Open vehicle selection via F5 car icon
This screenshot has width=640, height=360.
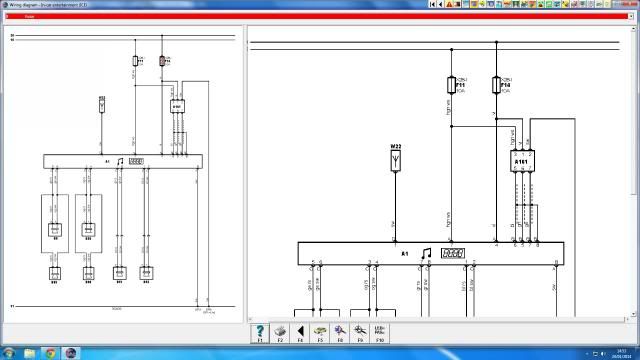tap(320, 333)
